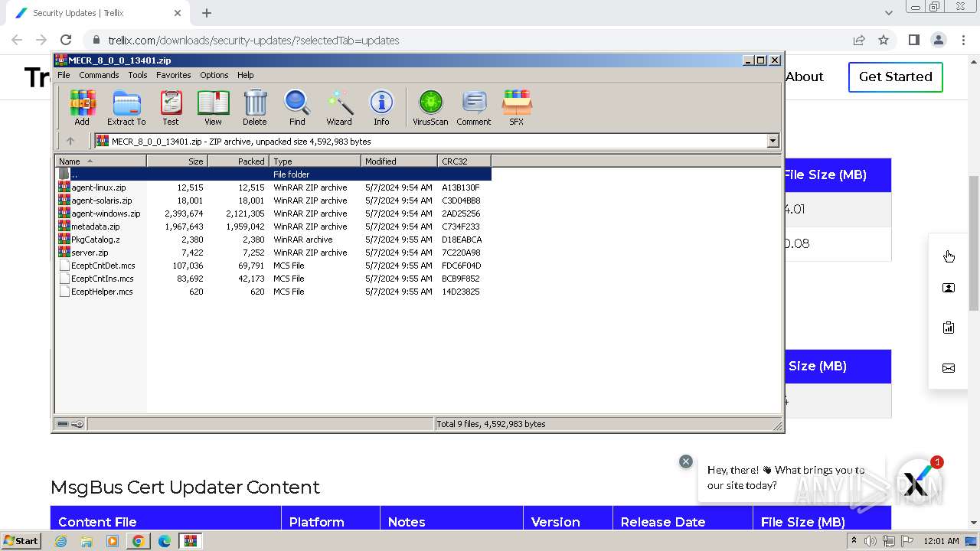Open the About link on Trellix page
Image resolution: width=980 pixels, height=551 pixels.
[x=805, y=77]
